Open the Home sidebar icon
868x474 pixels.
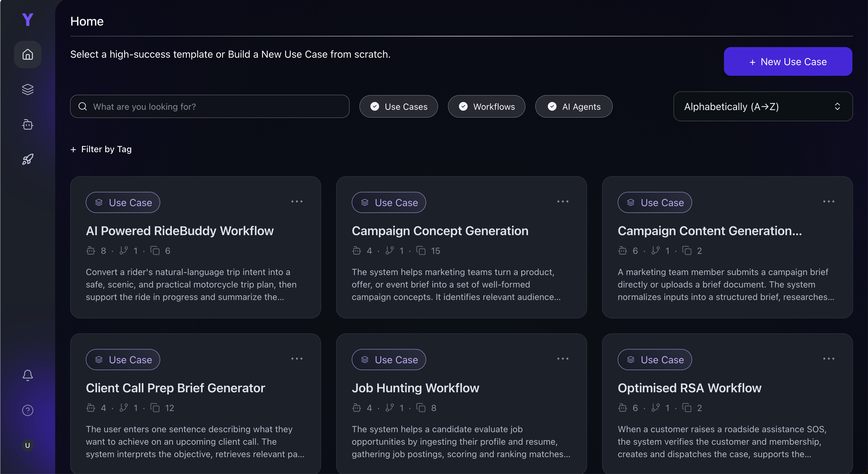(28, 54)
